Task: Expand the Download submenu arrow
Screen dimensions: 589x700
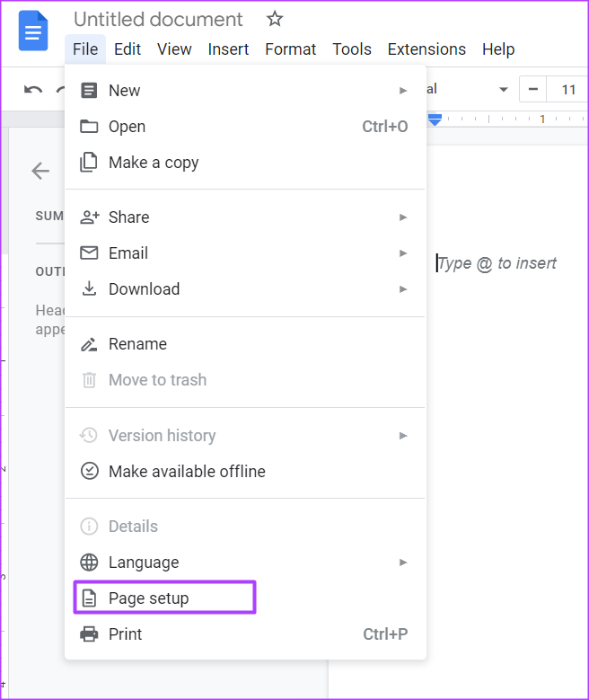Action: click(x=403, y=289)
